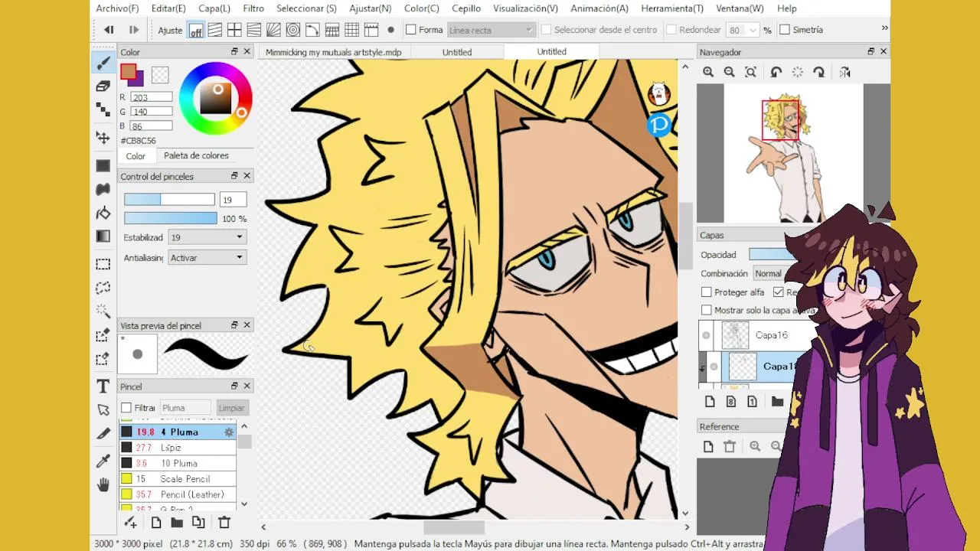Select the Move tool

(103, 138)
